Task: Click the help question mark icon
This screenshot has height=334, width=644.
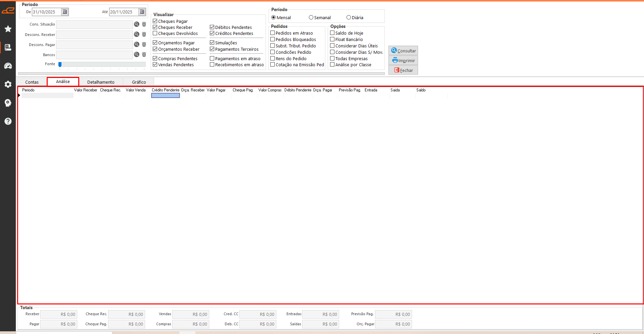Action: click(x=8, y=121)
